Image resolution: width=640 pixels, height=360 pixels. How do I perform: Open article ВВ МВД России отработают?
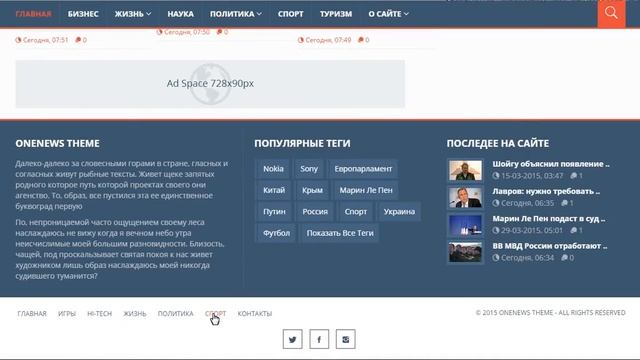click(x=549, y=246)
